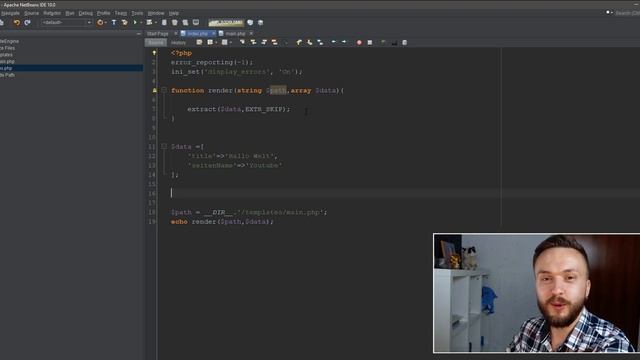
Task: Open the dropdown arrow beside the Debug icon
Action: tap(156, 23)
